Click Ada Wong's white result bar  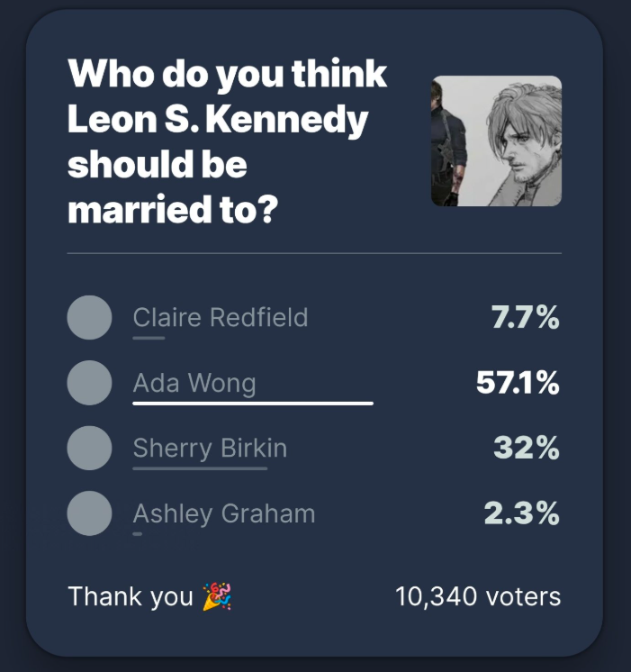click(253, 404)
